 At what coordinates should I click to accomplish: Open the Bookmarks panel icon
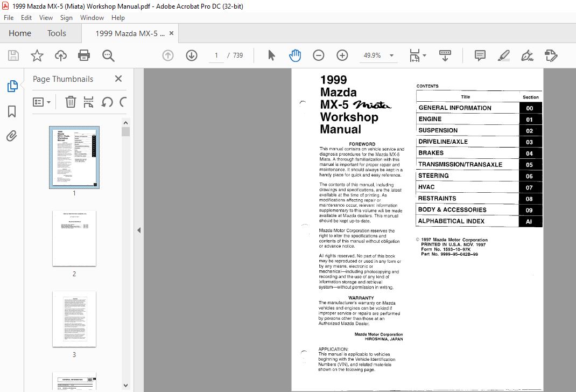click(12, 111)
